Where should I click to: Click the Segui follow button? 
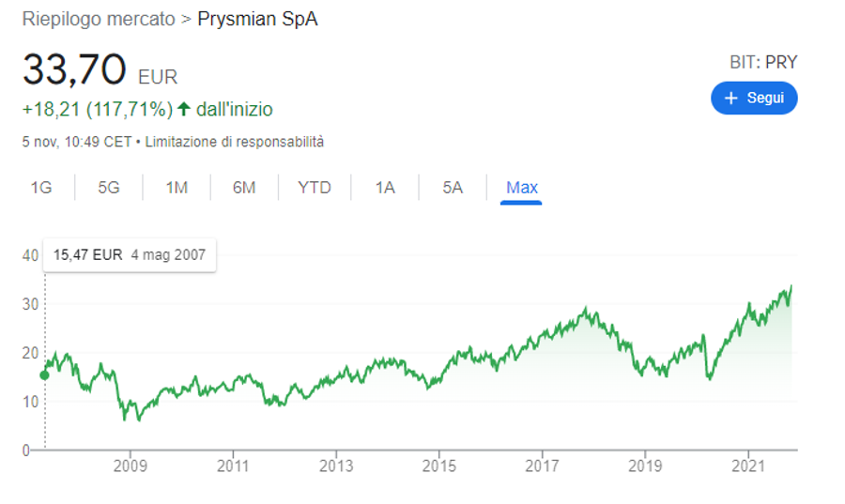tap(754, 98)
